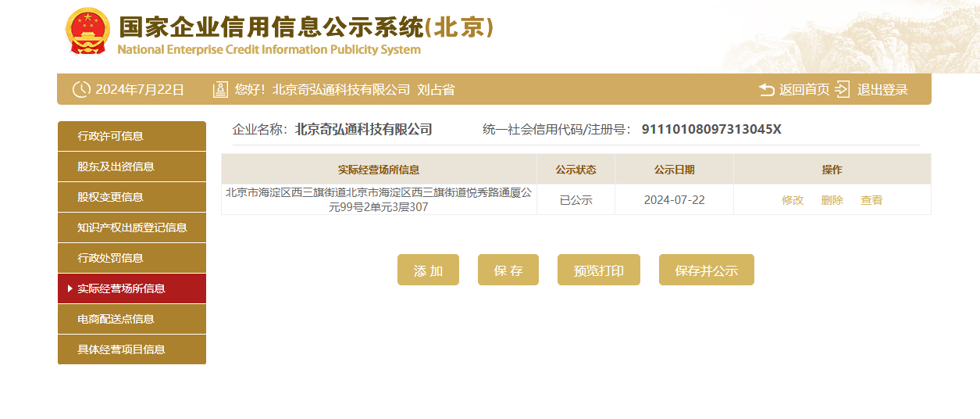Click the 预览打印 button

click(x=599, y=270)
